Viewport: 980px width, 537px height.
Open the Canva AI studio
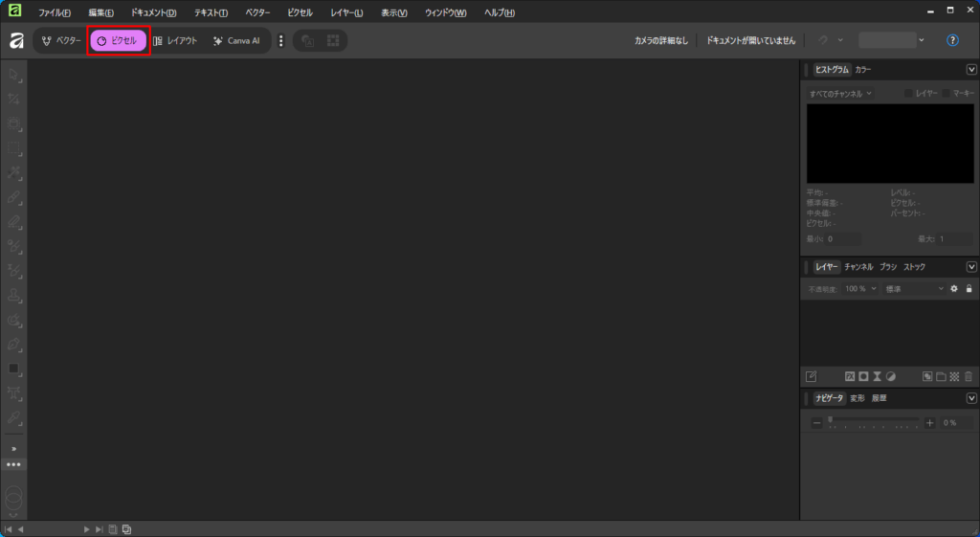point(236,41)
